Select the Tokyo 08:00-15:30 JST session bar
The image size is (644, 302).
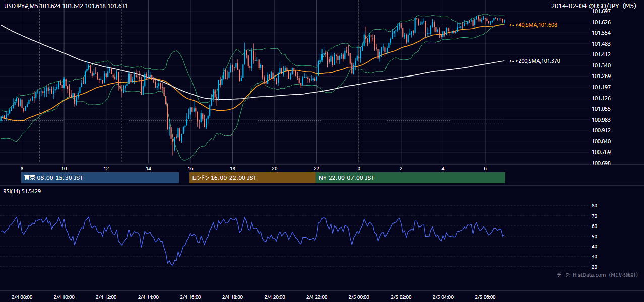tap(100, 178)
